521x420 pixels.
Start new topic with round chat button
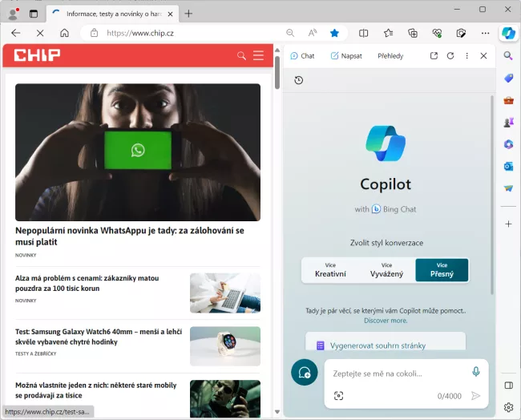pyautogui.click(x=305, y=373)
